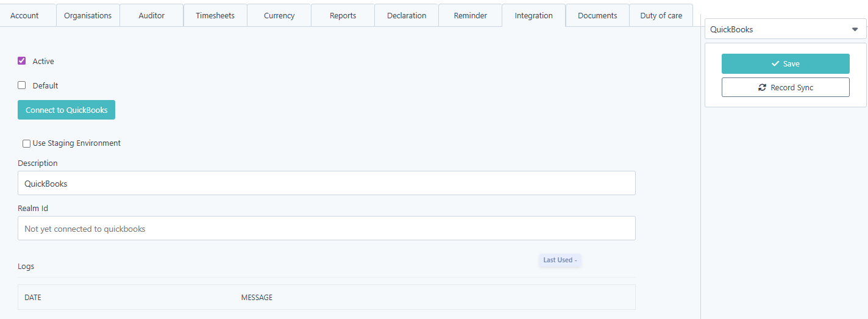Viewport: 868px width, 319px height.
Task: Click the MESSAGE column header
Action: 257,298
